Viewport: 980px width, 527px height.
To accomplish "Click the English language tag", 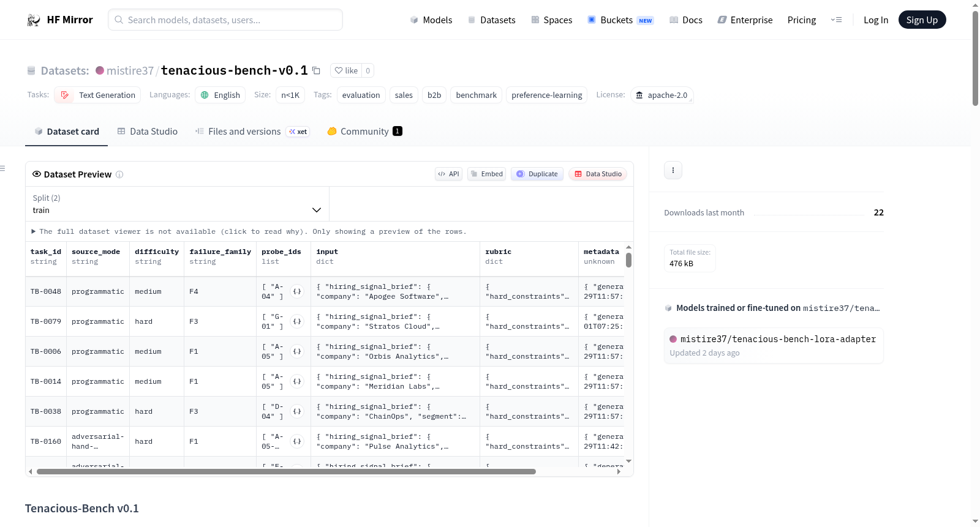I will (x=221, y=95).
